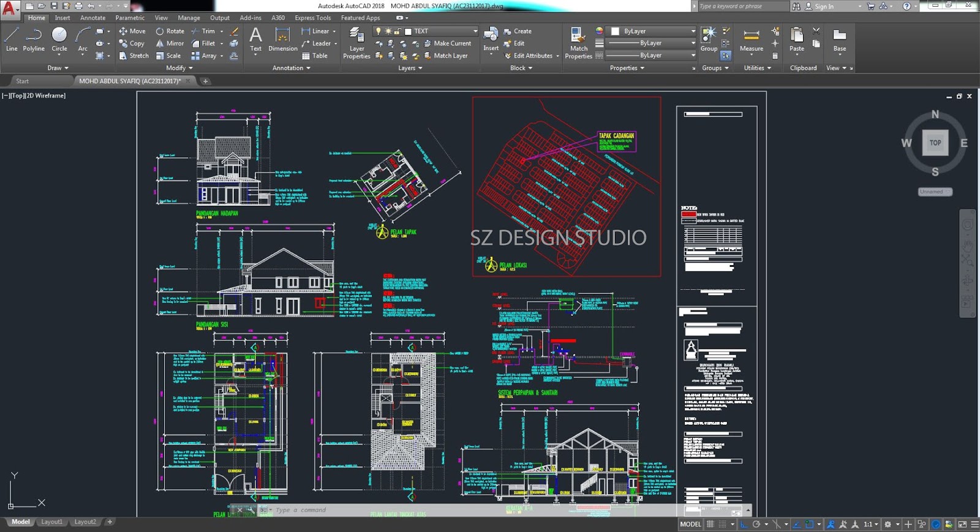The image size is (980, 532).
Task: Open the annotation scale 1:1 dropdown
Action: (x=871, y=524)
